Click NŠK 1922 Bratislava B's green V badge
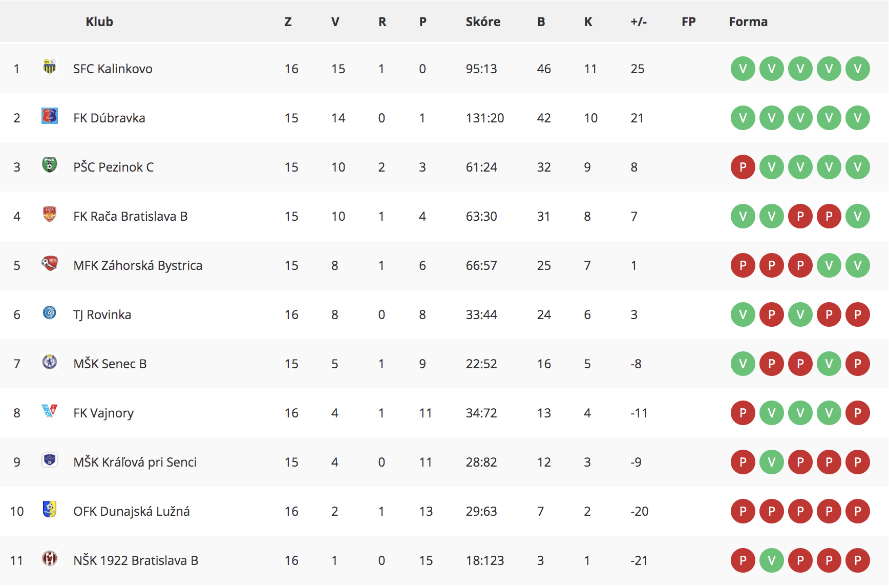Image resolution: width=889 pixels, height=588 pixels. coord(772,560)
